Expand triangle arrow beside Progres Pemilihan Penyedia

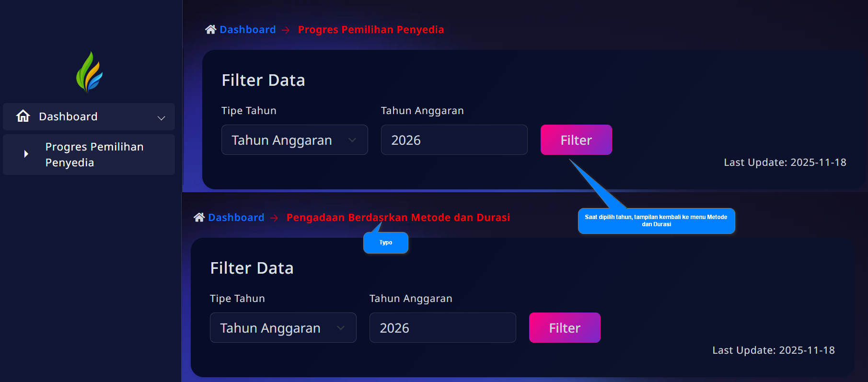click(x=26, y=154)
